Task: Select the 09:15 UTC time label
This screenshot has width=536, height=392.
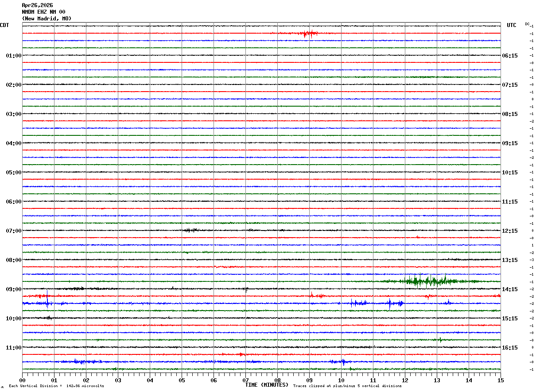Action: (509, 143)
